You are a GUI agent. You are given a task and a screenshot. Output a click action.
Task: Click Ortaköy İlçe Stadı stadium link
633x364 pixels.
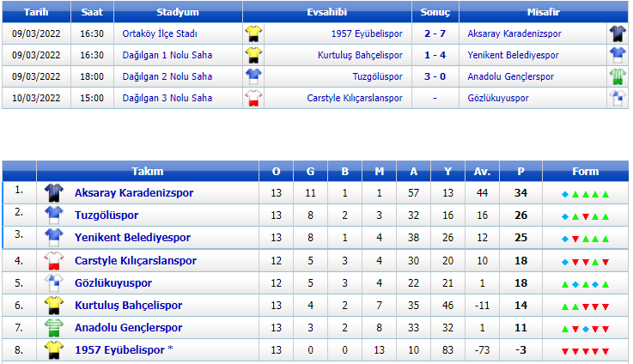(160, 33)
